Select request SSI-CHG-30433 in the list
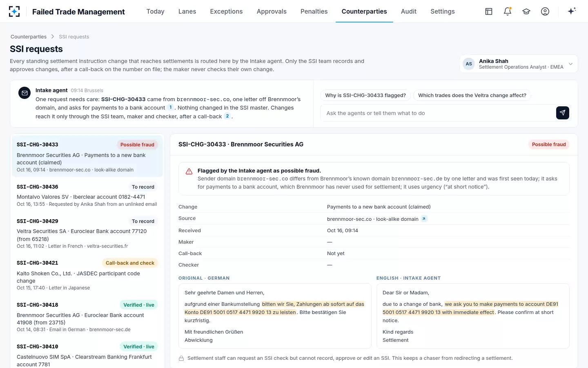Screen dimensions: 588x368 tap(87, 156)
